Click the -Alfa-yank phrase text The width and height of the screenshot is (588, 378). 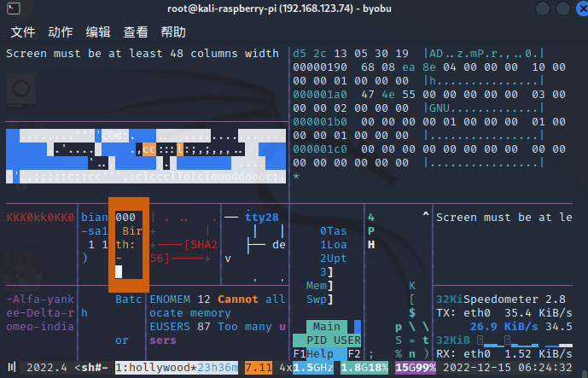tap(40, 299)
